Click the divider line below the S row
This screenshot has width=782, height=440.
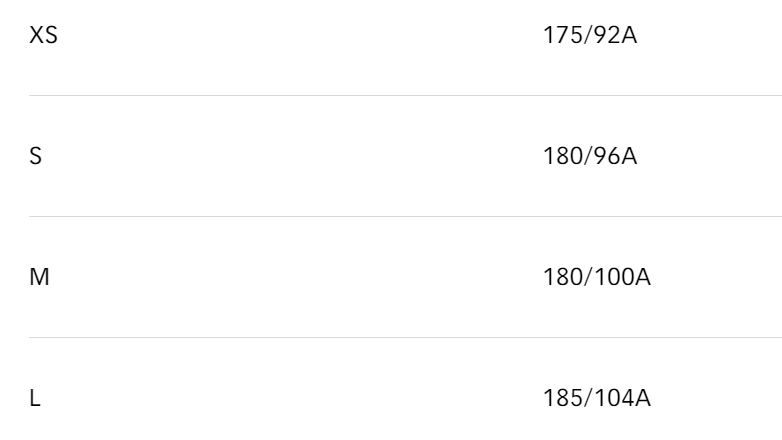pos(405,217)
